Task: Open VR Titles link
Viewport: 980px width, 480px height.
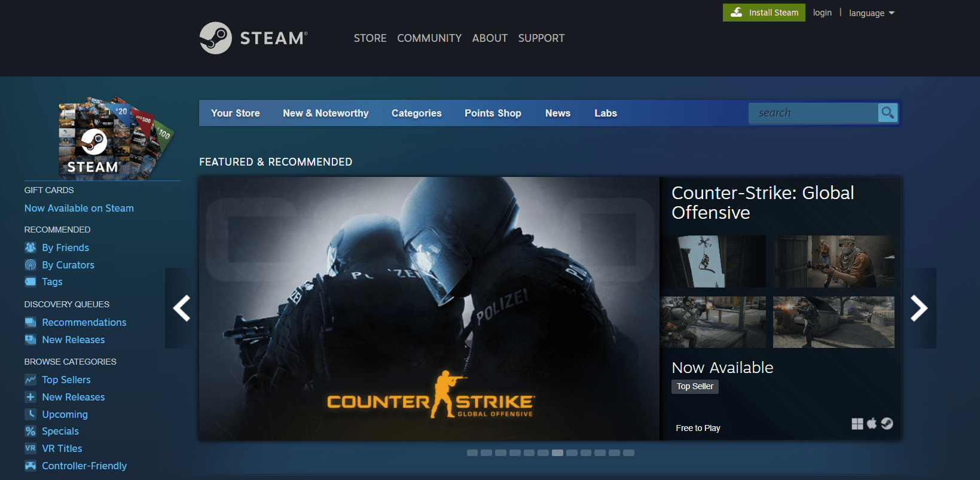Action: pyautogui.click(x=62, y=448)
